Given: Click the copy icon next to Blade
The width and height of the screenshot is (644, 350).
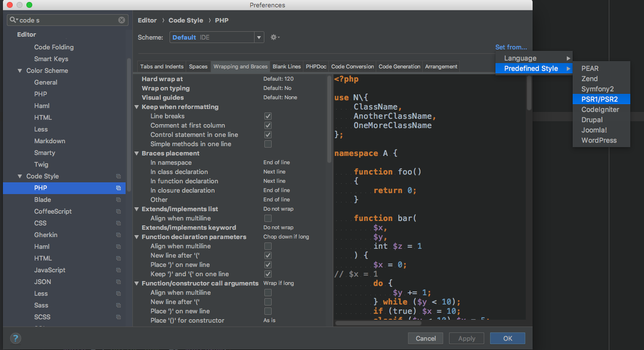Looking at the screenshot, I should 118,200.
